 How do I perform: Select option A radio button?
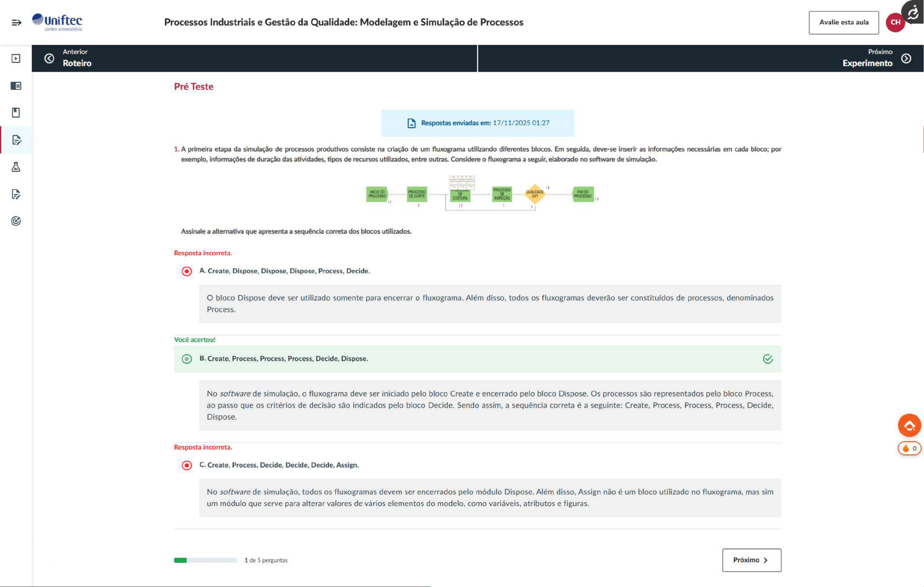tap(187, 271)
